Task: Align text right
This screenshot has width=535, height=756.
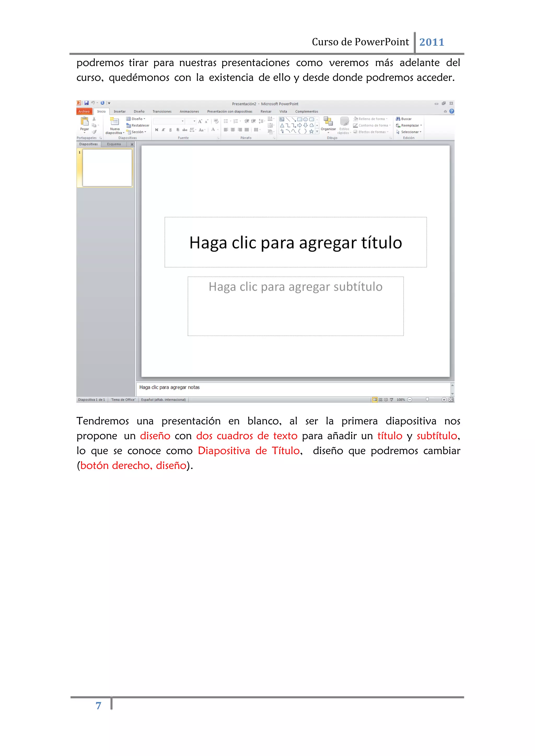Action: click(x=240, y=130)
